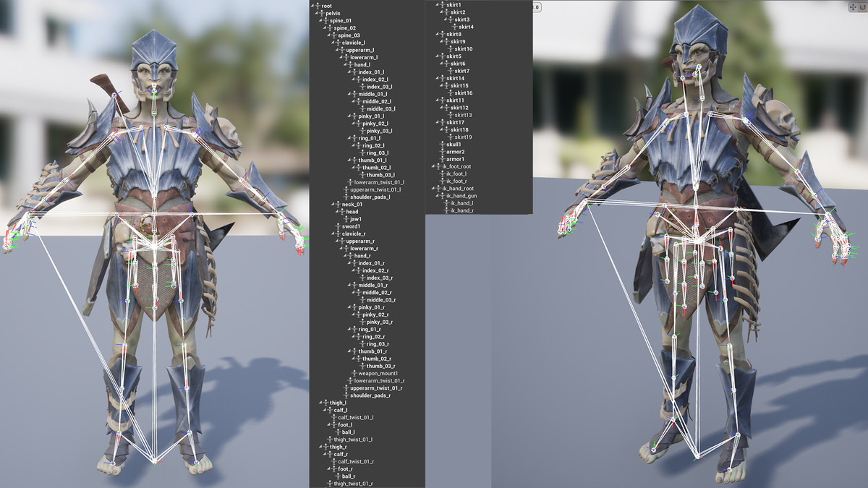Click the bone icon beside sword1
Image resolution: width=868 pixels, height=488 pixels.
coord(338,226)
